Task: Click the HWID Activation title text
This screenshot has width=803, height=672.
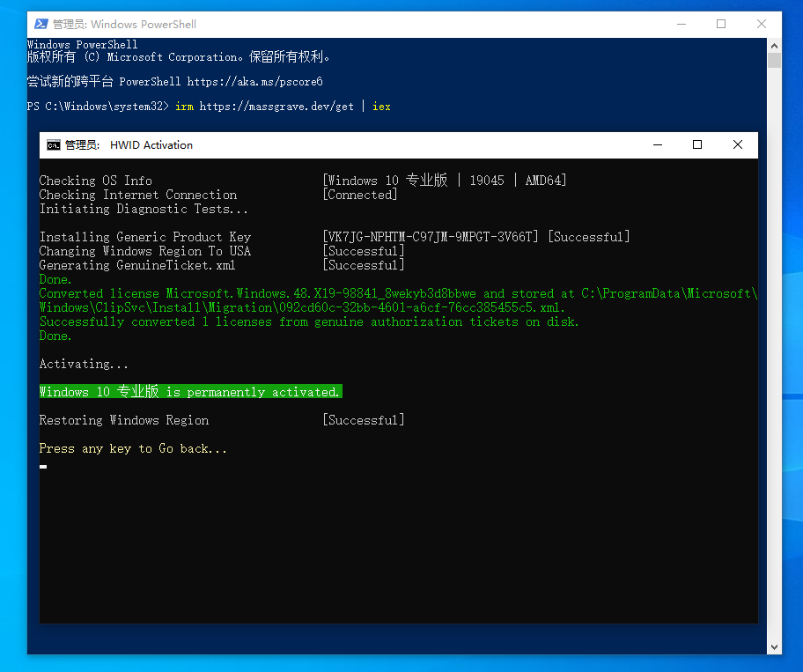Action: (x=151, y=145)
